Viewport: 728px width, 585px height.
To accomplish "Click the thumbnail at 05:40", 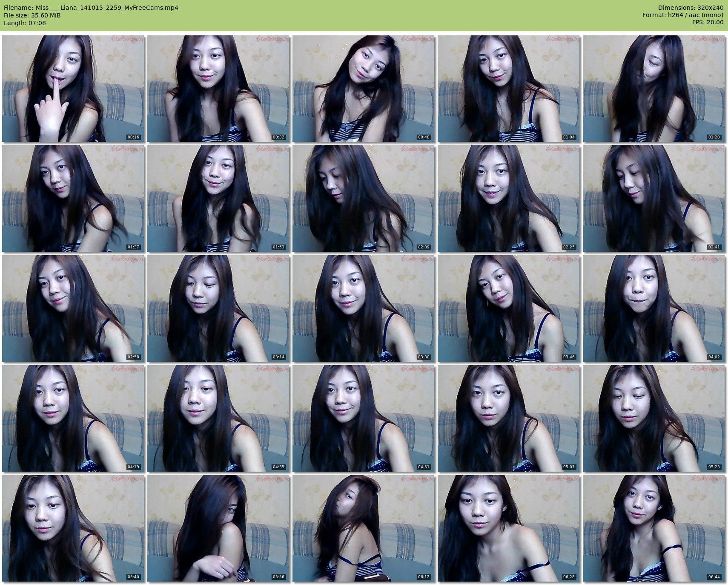I will click(x=73, y=528).
